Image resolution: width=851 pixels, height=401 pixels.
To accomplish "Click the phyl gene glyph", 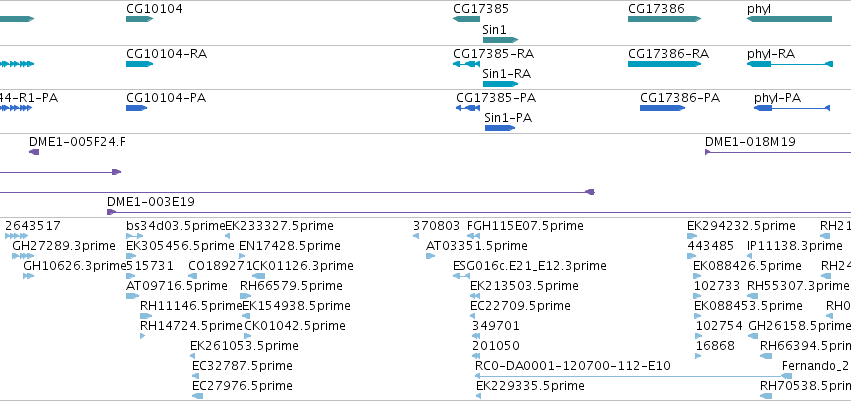I will click(789, 19).
